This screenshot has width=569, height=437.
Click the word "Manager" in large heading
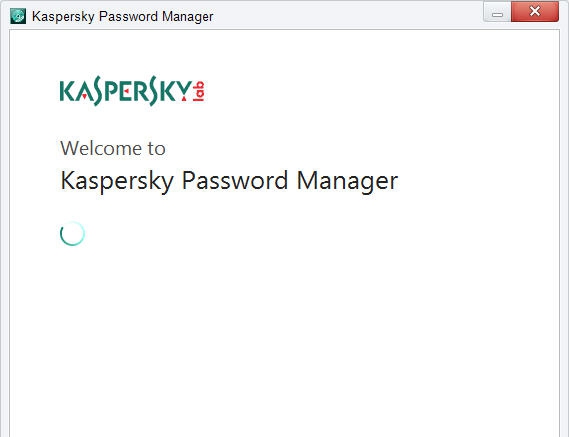pyautogui.click(x=347, y=181)
